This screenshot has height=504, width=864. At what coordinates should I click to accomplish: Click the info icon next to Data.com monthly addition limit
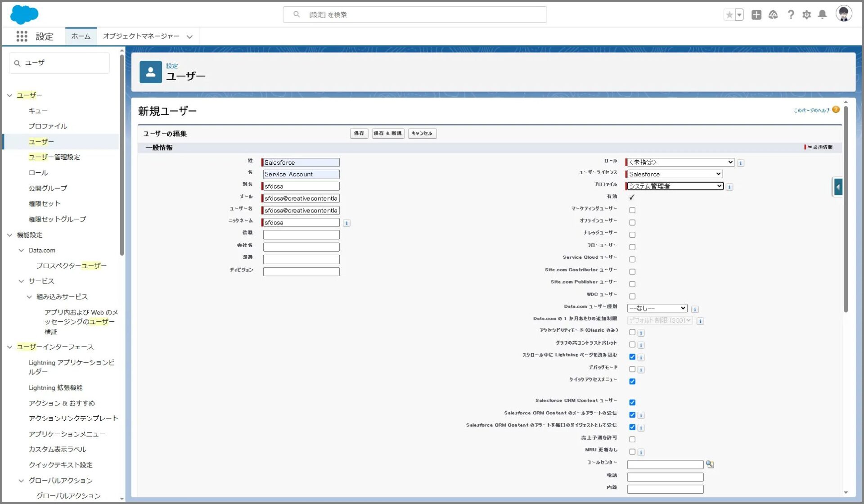tap(700, 321)
